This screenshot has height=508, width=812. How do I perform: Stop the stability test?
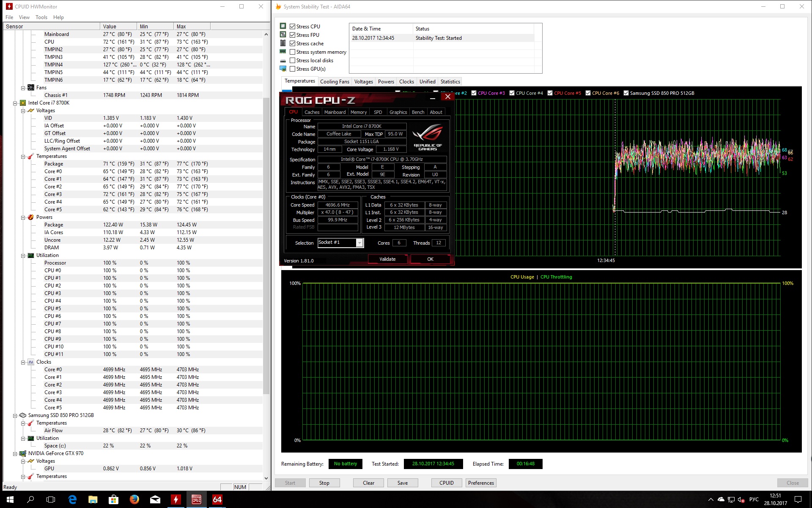pyautogui.click(x=324, y=483)
